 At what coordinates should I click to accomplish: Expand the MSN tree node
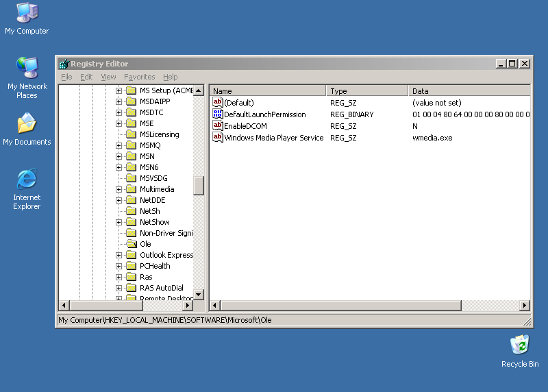pyautogui.click(x=119, y=156)
